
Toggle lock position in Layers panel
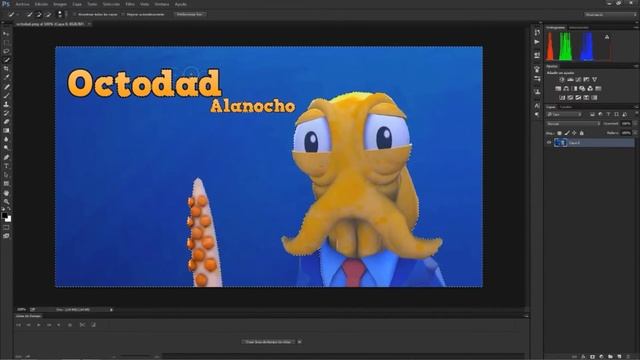(x=574, y=133)
